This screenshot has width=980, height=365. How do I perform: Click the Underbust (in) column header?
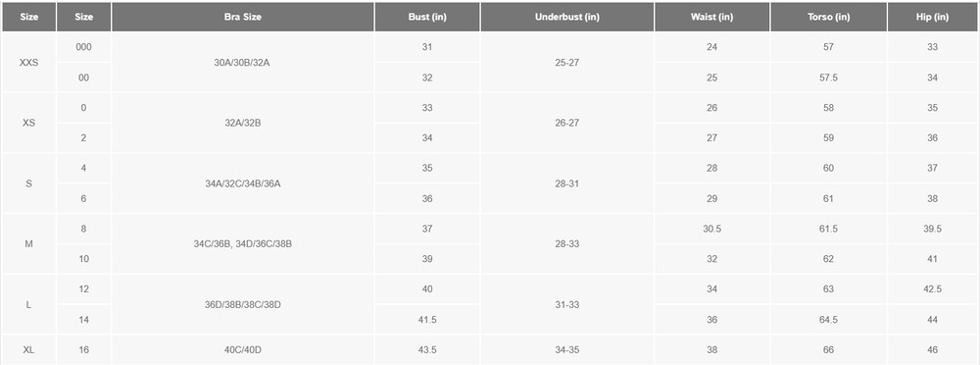[566, 17]
